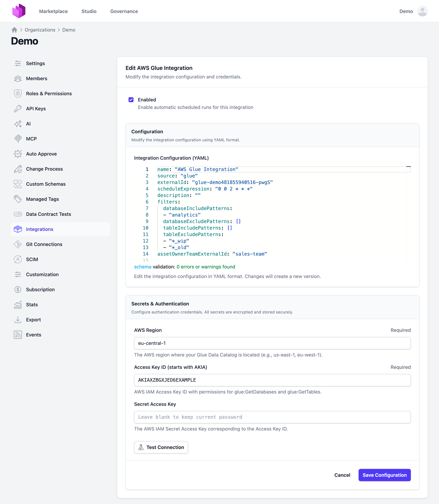The image size is (439, 504).
Task: Click the home breadcrumb icon
Action: (14, 30)
